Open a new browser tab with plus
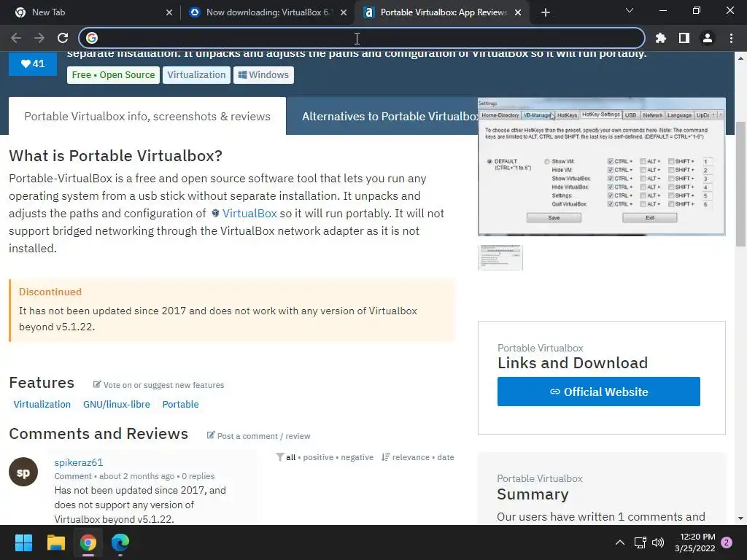 point(546,12)
